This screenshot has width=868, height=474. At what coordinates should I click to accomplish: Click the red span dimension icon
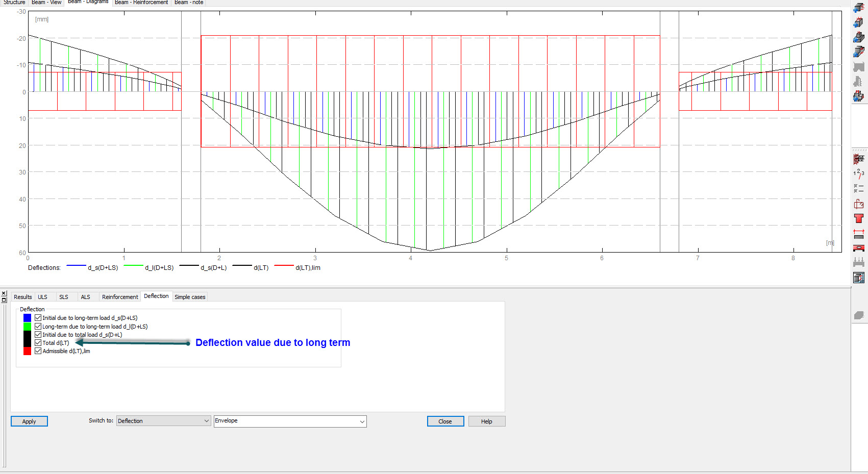click(x=859, y=234)
